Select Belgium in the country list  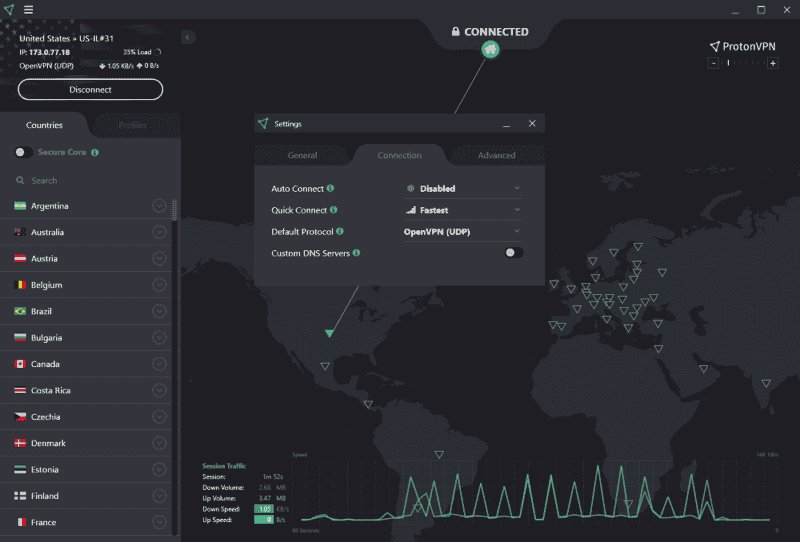click(x=86, y=285)
